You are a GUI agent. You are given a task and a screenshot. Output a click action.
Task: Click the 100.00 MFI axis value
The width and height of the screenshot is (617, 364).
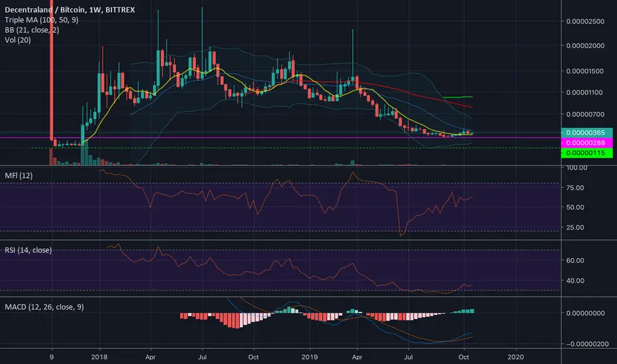pyautogui.click(x=577, y=168)
